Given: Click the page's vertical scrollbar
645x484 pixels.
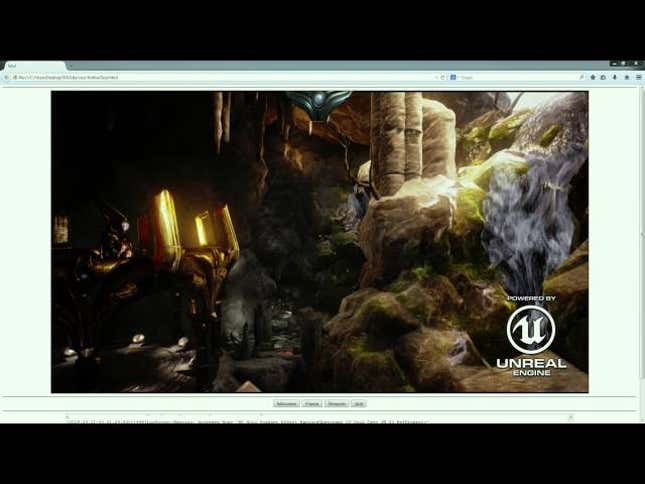Looking at the screenshot, I should pyautogui.click(x=642, y=255).
